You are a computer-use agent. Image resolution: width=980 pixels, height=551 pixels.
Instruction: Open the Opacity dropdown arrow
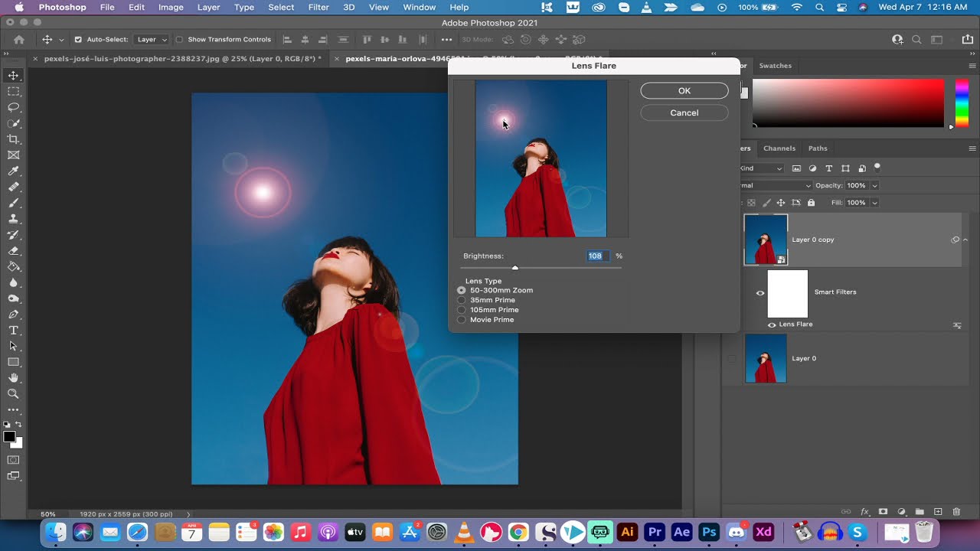pos(874,186)
